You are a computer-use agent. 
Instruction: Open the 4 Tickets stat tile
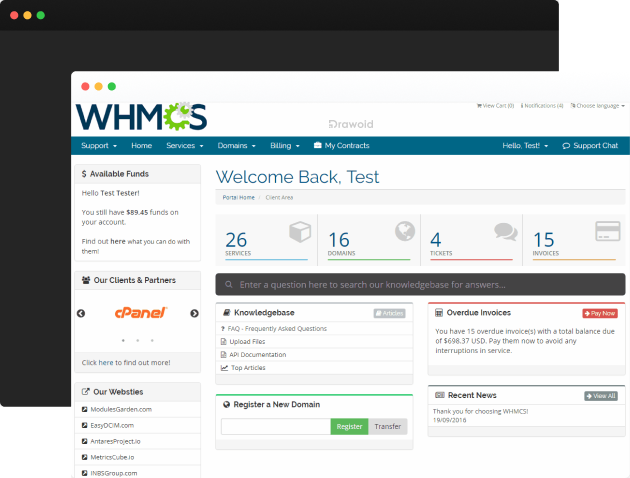pos(471,240)
